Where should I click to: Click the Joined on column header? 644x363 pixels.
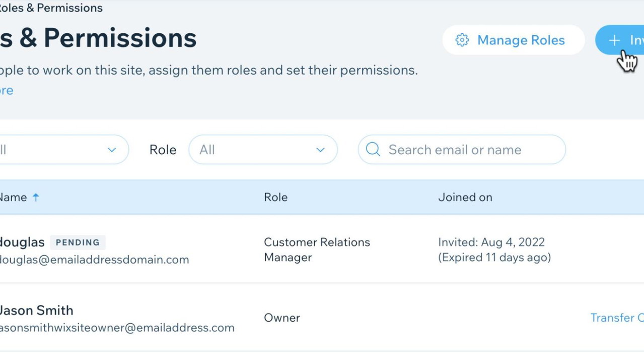(x=465, y=197)
